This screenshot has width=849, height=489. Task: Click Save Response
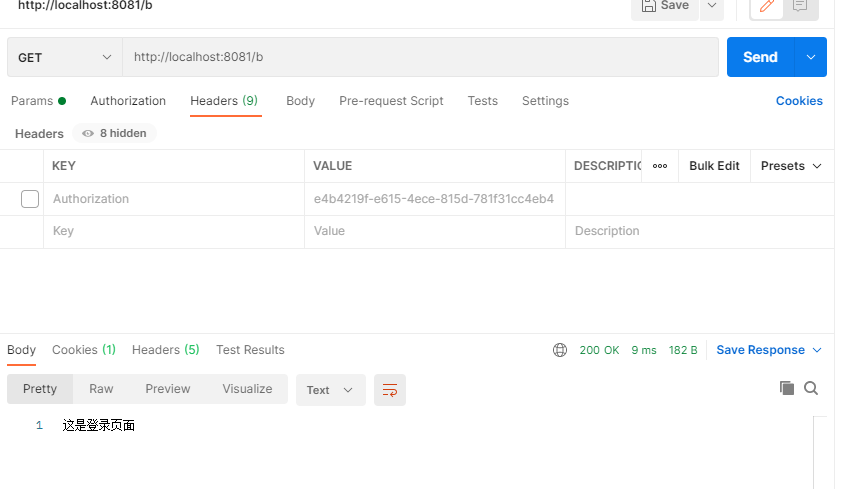[x=760, y=350]
